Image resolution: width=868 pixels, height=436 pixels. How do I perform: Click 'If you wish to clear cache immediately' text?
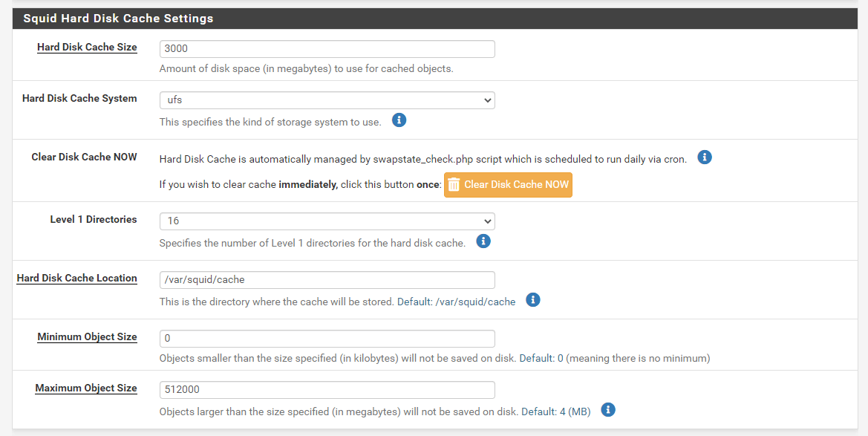tap(300, 184)
